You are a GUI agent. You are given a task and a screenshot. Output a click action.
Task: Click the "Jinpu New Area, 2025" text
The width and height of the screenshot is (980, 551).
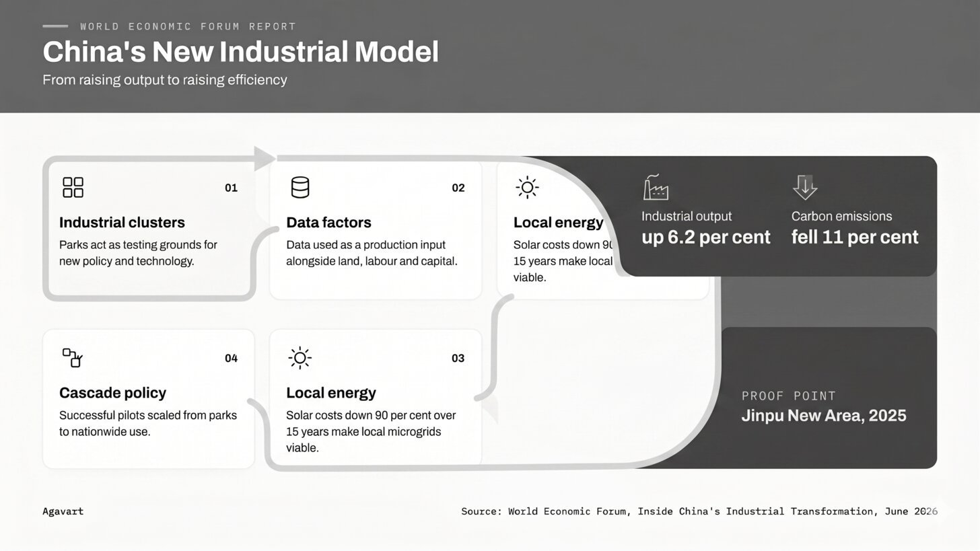pos(824,416)
